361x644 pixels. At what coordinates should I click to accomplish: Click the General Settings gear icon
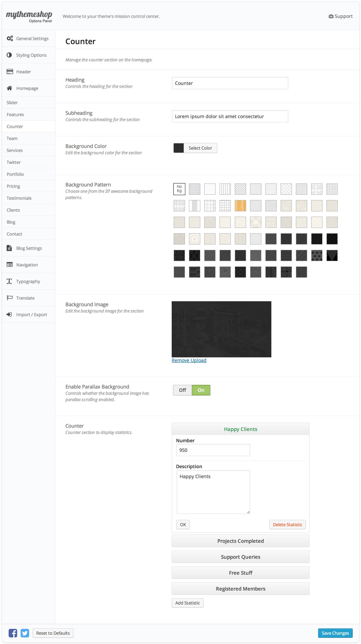point(10,38)
